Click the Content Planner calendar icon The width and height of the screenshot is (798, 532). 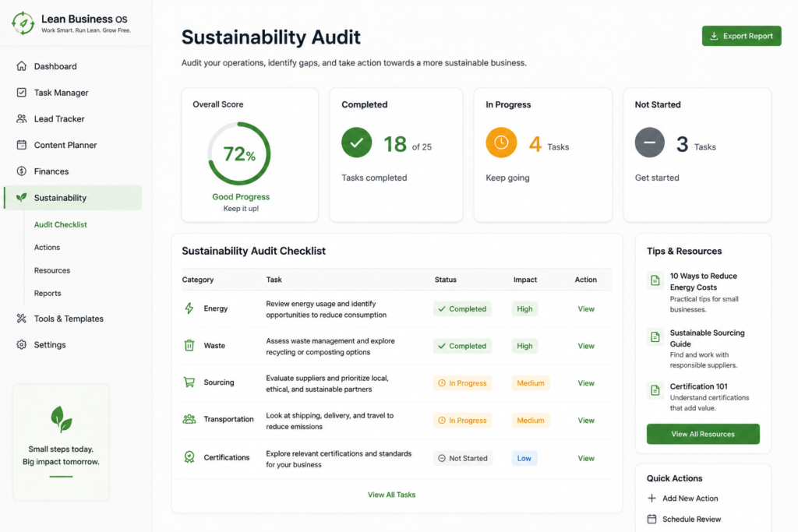21,145
